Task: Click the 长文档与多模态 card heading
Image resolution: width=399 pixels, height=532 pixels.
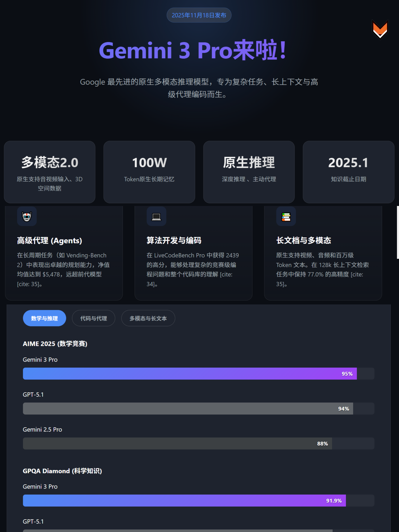Action: point(303,240)
